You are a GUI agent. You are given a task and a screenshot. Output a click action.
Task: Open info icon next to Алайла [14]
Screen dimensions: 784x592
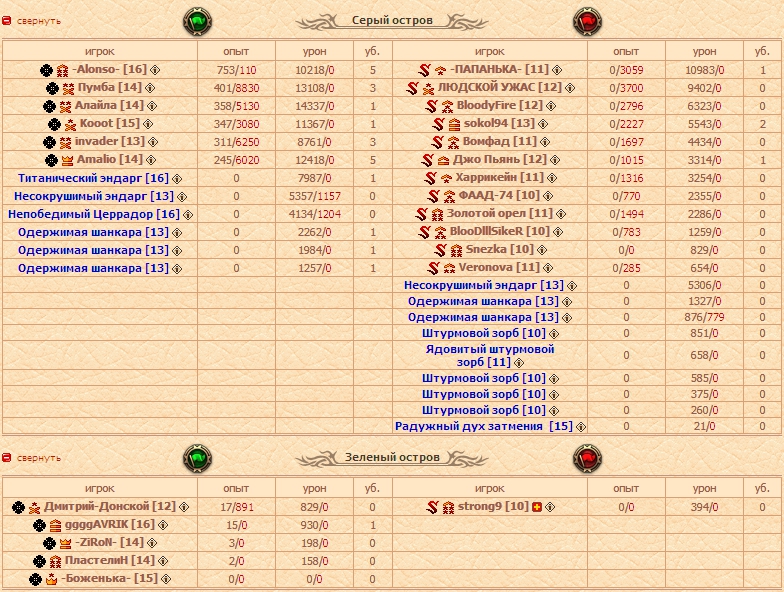pos(152,106)
